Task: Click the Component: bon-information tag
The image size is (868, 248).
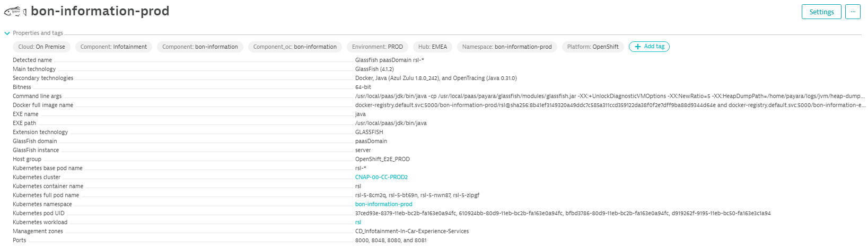Action: 200,47
